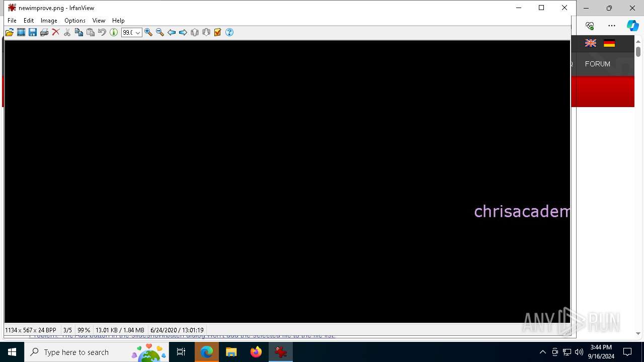The width and height of the screenshot is (644, 362).
Task: Click the 13.01 KB / 1.84 MB size text
Action: pyautogui.click(x=120, y=330)
